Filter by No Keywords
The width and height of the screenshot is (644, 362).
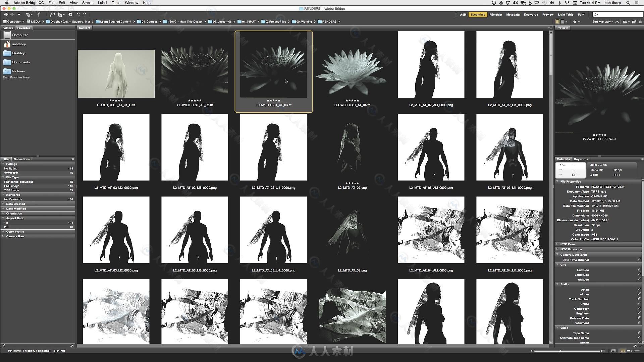click(38, 199)
